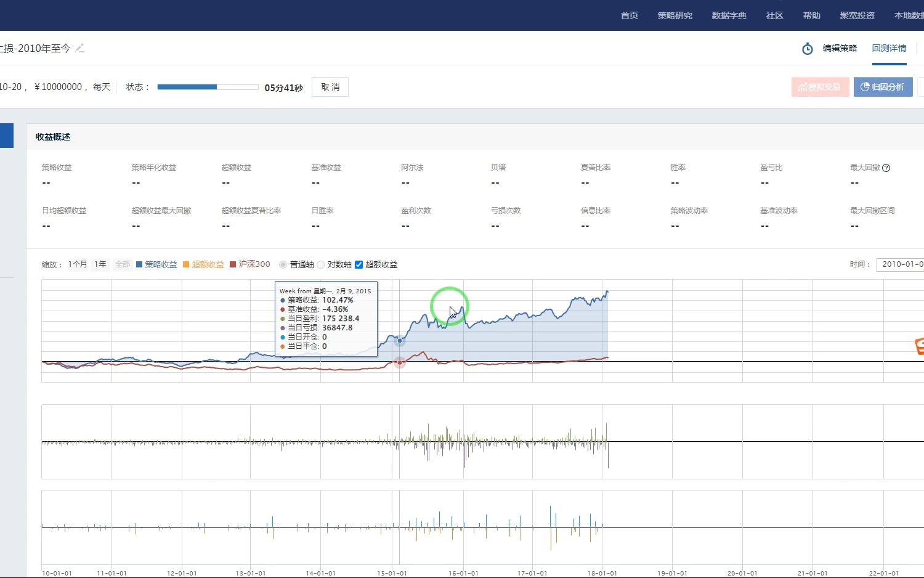Open 帮助 menu
The height and width of the screenshot is (578, 924).
(x=812, y=15)
